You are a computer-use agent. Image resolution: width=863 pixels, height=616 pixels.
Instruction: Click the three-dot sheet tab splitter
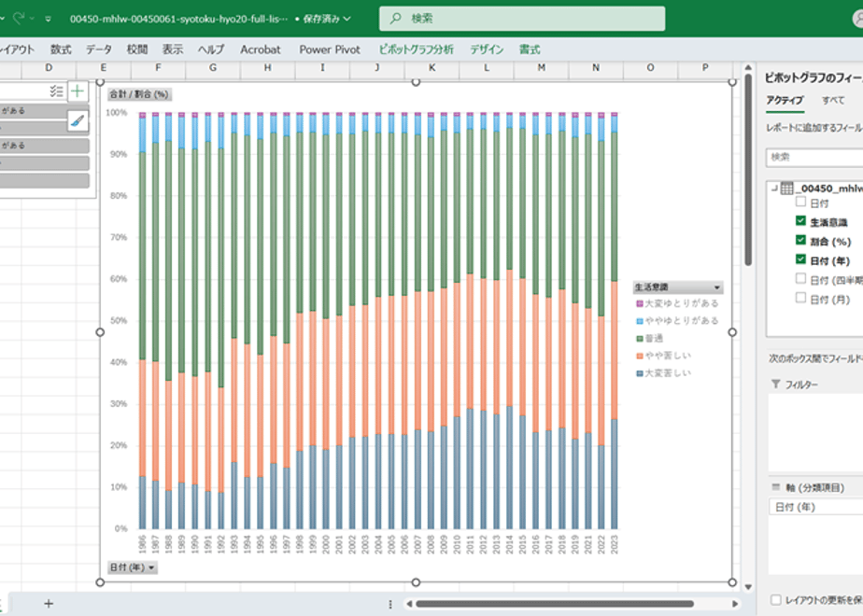tap(390, 604)
